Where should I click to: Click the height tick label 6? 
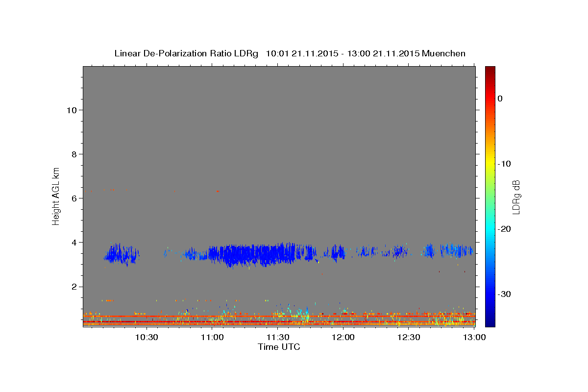point(74,198)
